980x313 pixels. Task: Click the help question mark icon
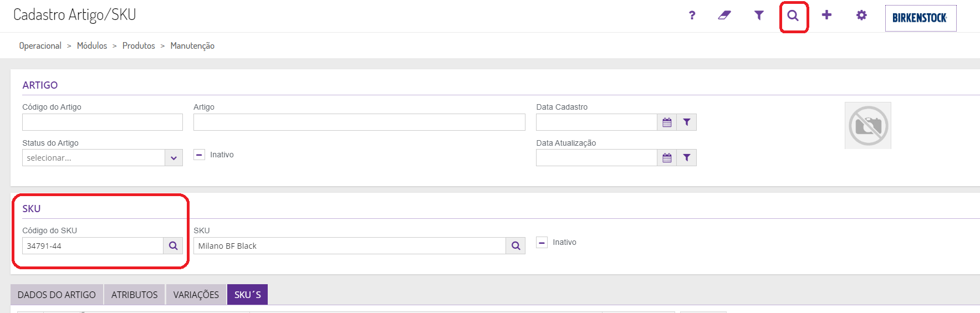[x=692, y=16]
